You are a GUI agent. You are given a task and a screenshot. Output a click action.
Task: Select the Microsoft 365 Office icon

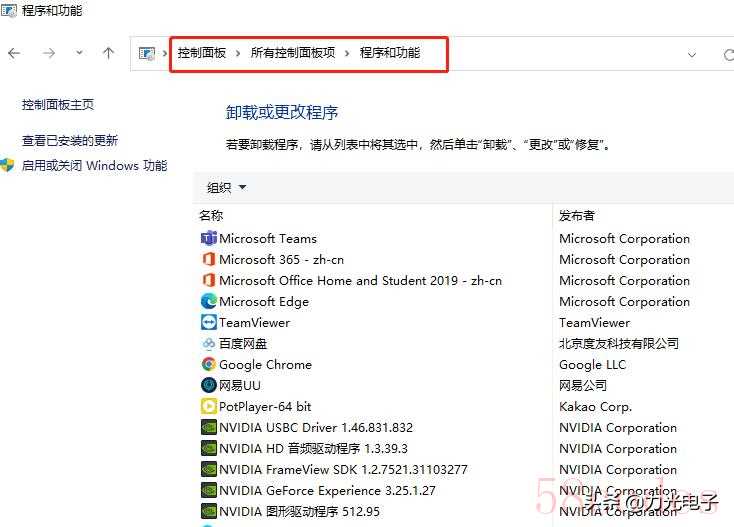click(x=208, y=259)
